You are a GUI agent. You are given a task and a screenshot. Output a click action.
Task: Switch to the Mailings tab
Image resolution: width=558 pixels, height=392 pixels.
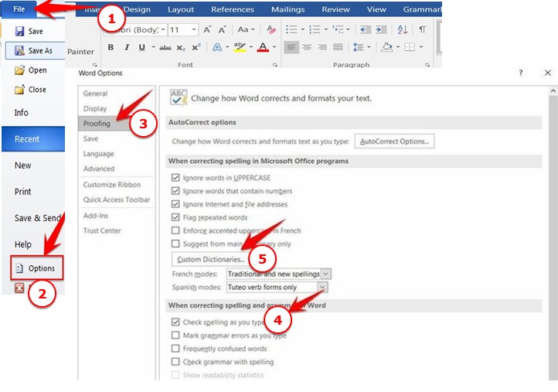[288, 9]
